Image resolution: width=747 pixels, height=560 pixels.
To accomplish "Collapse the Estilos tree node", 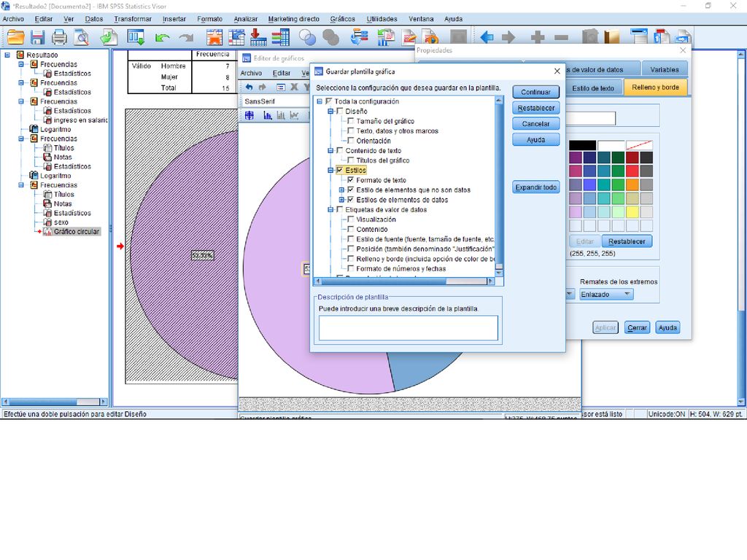I will (330, 170).
